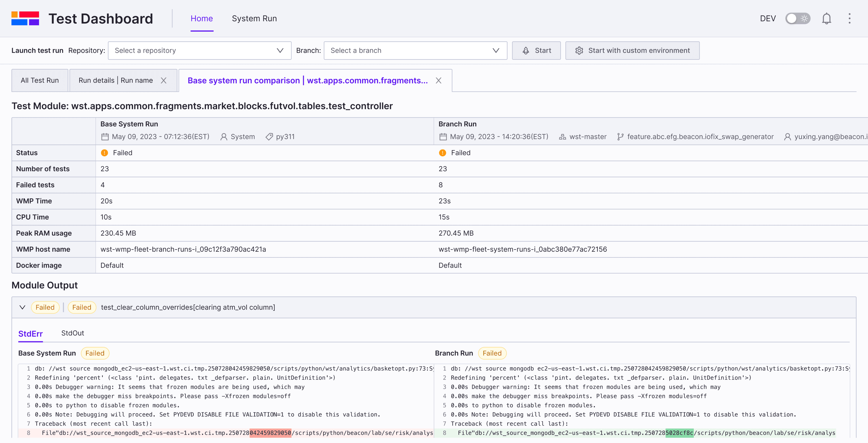The image size is (868, 443).
Task: Switch to the StdOut tab
Action: [x=72, y=333]
